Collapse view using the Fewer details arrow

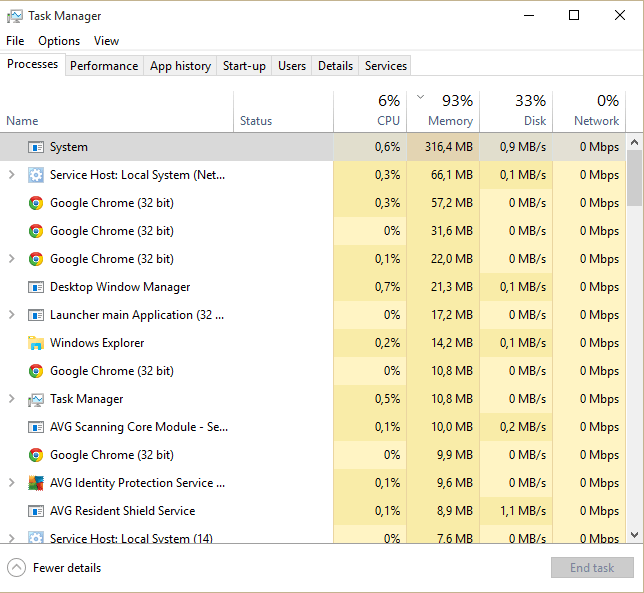(x=16, y=568)
